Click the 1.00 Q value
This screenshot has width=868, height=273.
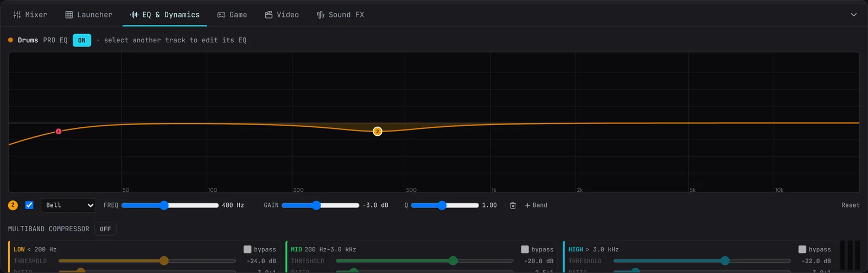click(489, 205)
